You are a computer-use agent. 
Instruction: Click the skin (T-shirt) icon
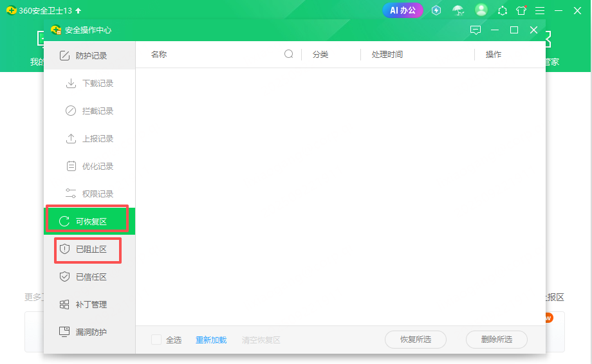(521, 10)
